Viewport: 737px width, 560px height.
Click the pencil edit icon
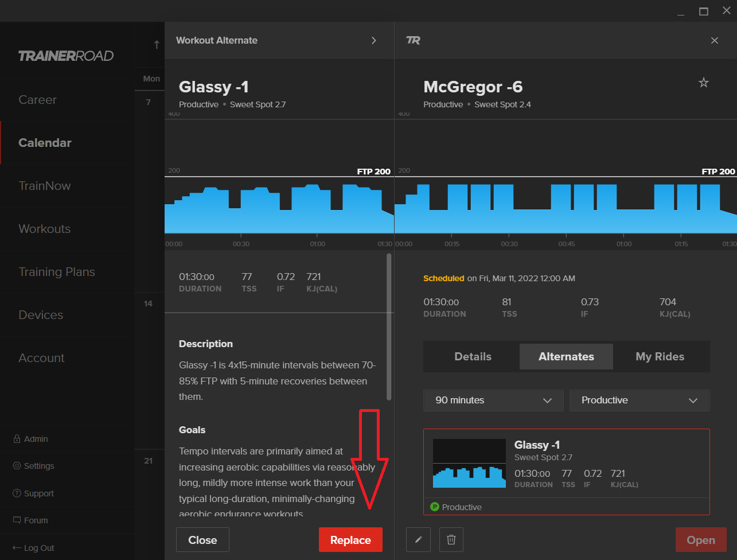418,540
